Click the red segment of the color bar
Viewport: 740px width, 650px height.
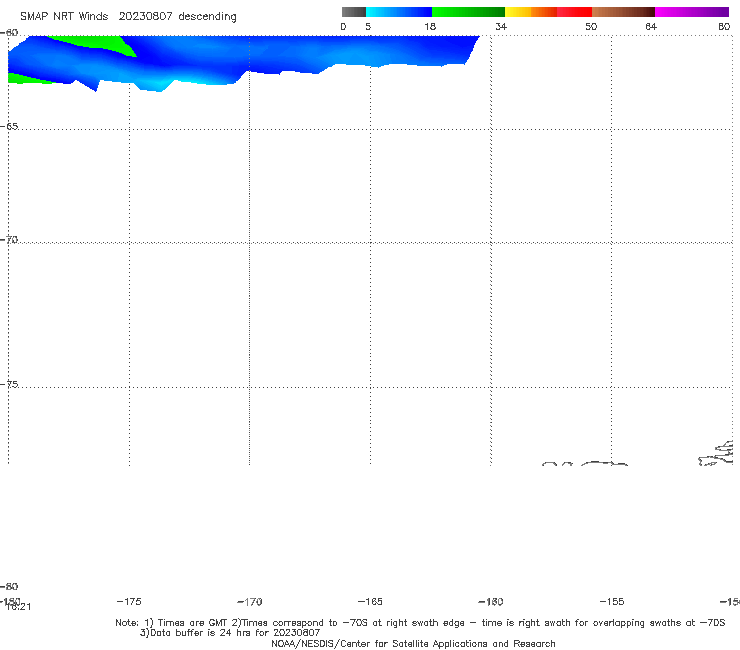(574, 12)
